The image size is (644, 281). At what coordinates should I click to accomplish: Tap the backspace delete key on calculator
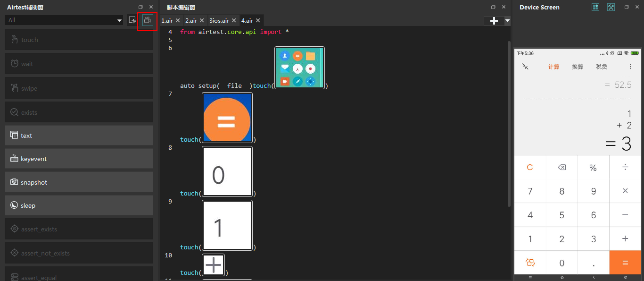tap(561, 167)
